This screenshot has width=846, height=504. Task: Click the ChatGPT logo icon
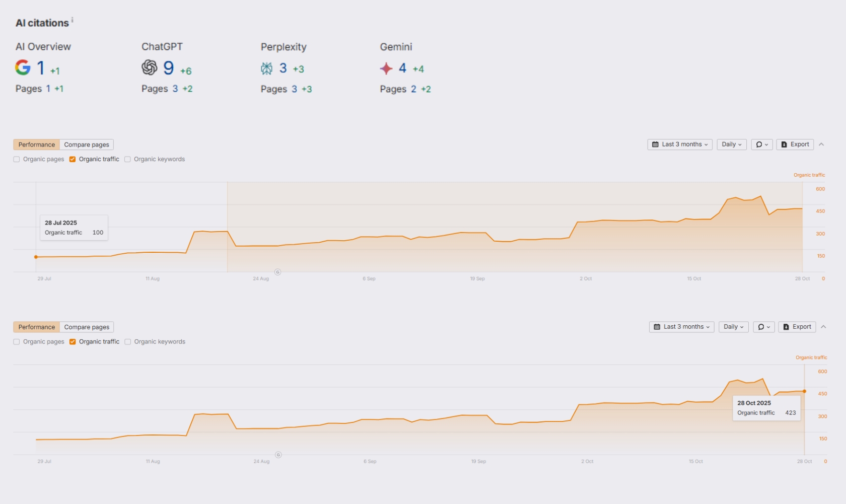tap(150, 67)
